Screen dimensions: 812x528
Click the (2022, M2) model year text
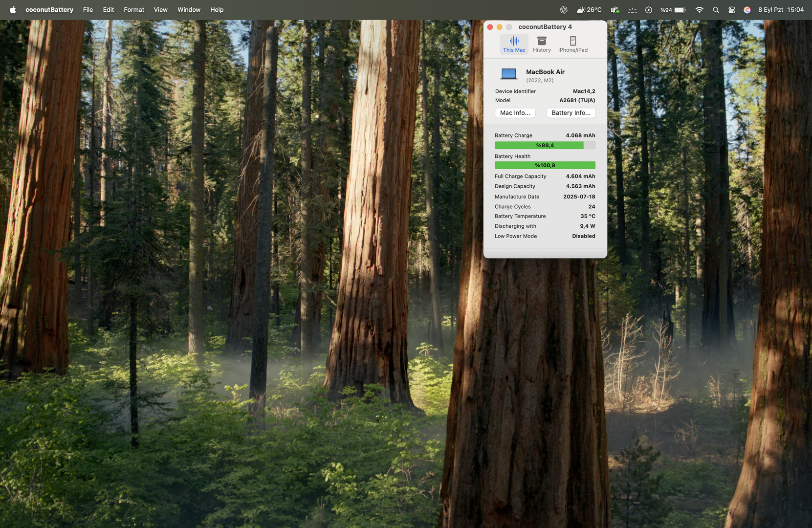pyautogui.click(x=540, y=80)
